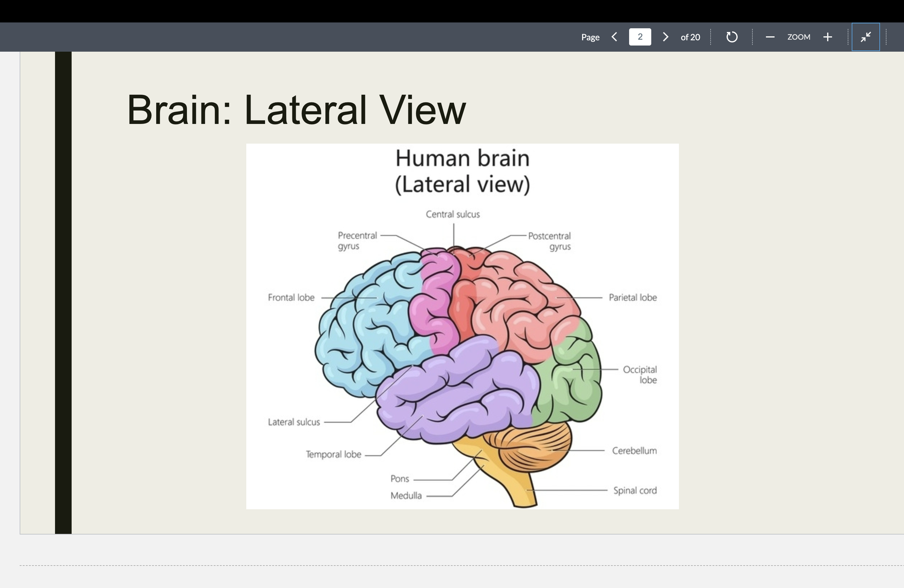This screenshot has height=588, width=904.
Task: Click the 'Brain: Lateral View' slide title
Action: [x=297, y=111]
